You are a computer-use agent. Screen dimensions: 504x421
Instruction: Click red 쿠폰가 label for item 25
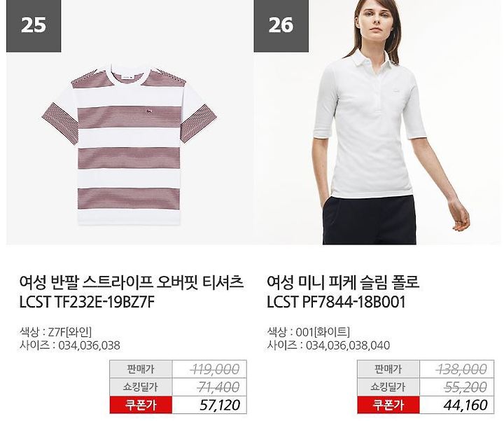(141, 405)
